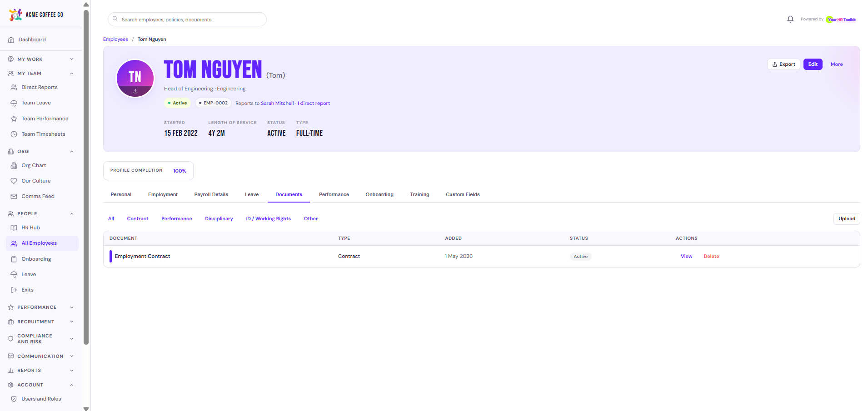This screenshot has width=868, height=411.
Task: Click the Exits door icon
Action: coord(14,290)
